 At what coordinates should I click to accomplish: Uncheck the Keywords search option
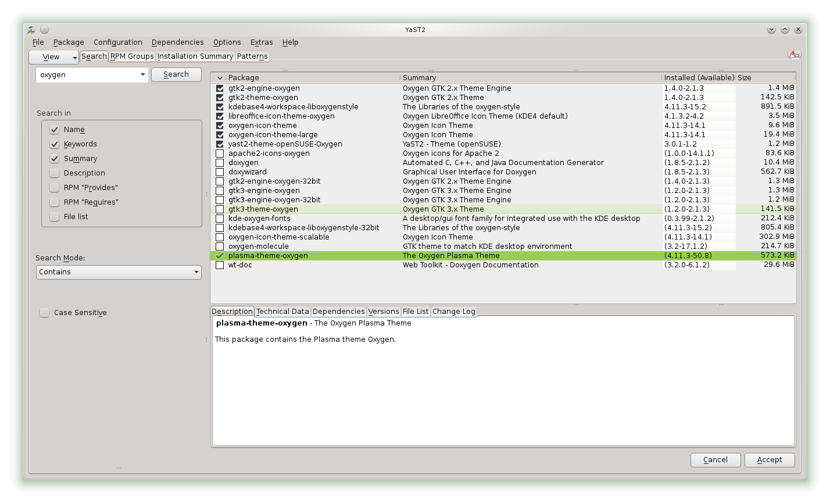55,144
